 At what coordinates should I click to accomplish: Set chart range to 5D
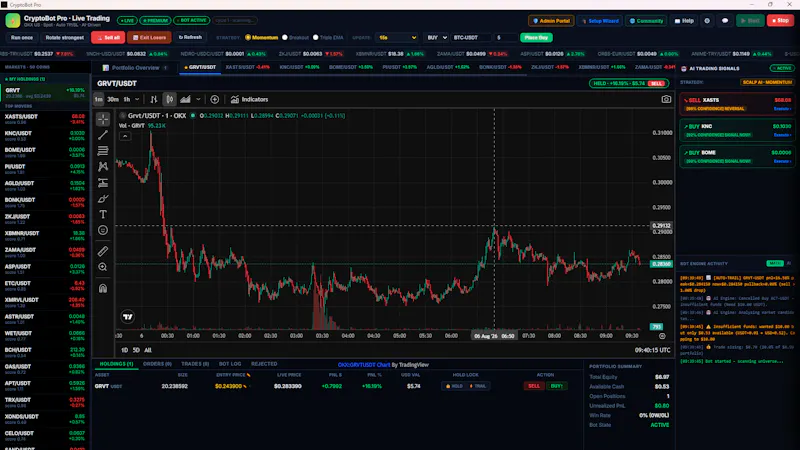click(136, 350)
